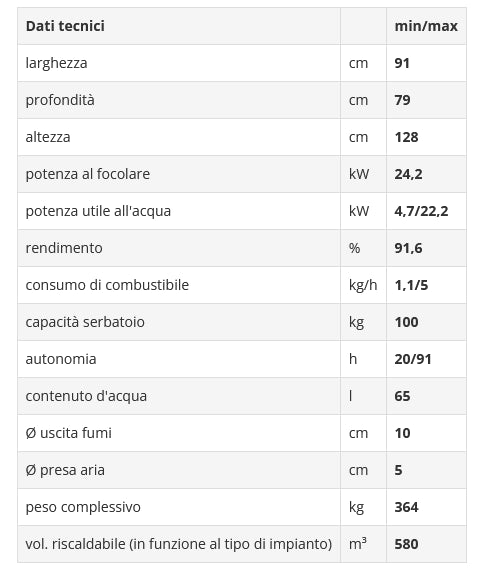Select the profondità value 79
Image resolution: width=501 pixels, height=582 pixels.
(402, 100)
